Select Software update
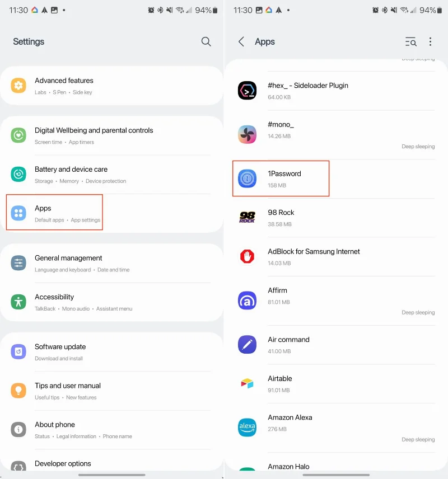This screenshot has height=479, width=448. point(60,351)
